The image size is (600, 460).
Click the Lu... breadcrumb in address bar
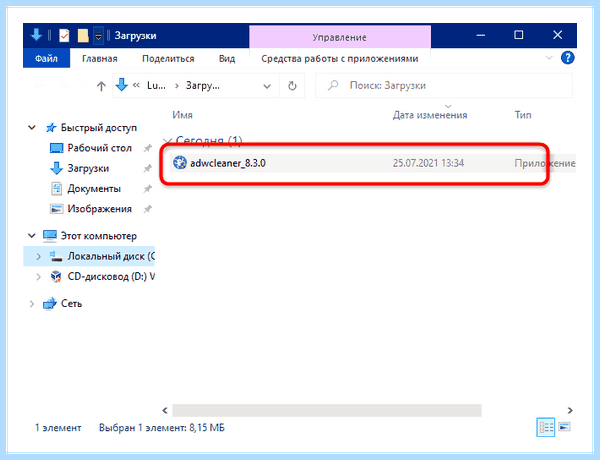156,85
